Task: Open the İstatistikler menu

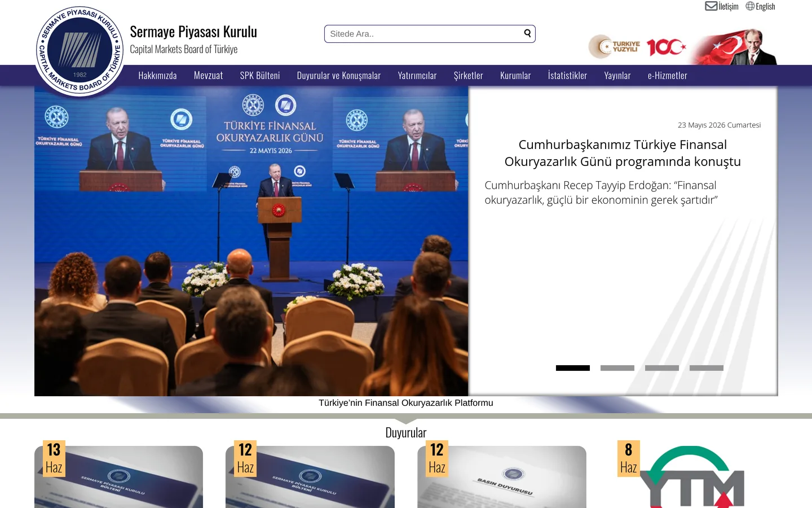Action: [x=567, y=76]
